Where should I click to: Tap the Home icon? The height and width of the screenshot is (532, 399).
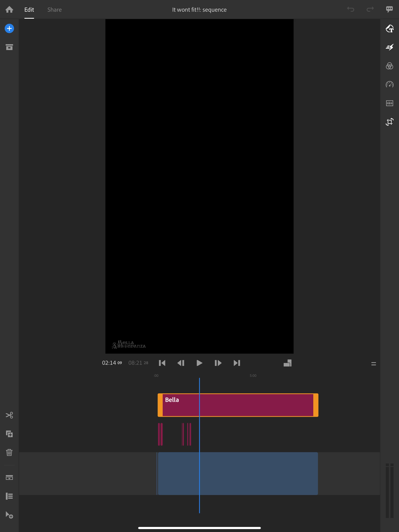pyautogui.click(x=9, y=10)
